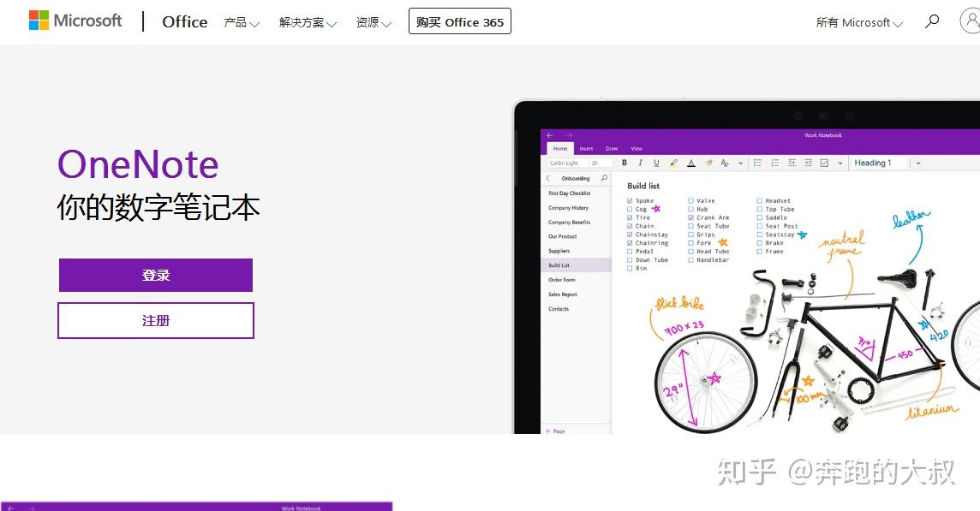Open Microsoft site search
The height and width of the screenshot is (511, 980).
tap(931, 22)
